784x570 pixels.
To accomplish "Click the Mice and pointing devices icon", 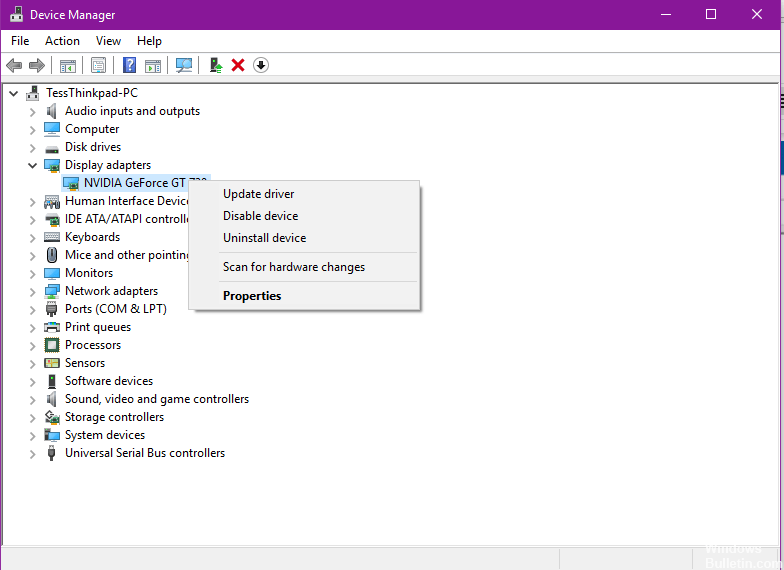I will pos(52,255).
